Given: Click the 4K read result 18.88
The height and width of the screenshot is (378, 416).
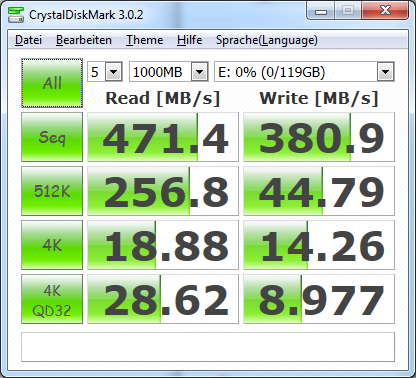Looking at the screenshot, I should [x=163, y=245].
